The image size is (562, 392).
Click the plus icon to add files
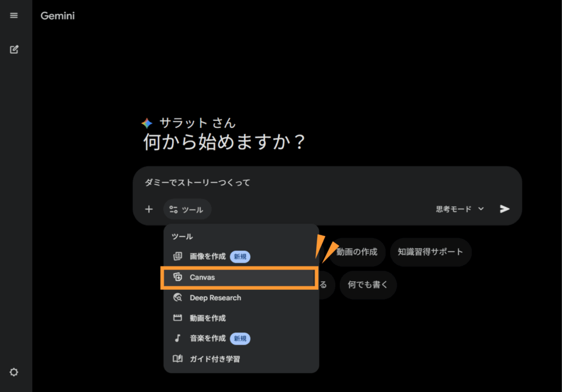(149, 209)
